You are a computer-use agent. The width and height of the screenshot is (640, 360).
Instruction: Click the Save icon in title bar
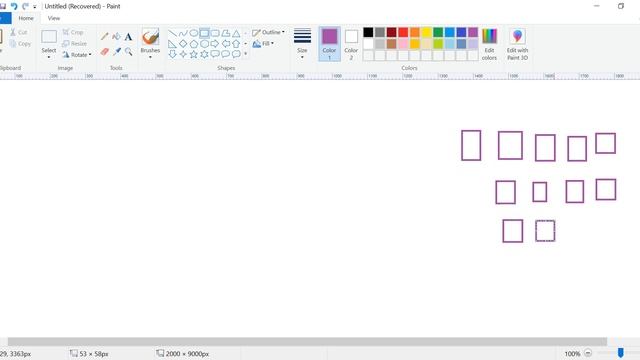[3, 6]
